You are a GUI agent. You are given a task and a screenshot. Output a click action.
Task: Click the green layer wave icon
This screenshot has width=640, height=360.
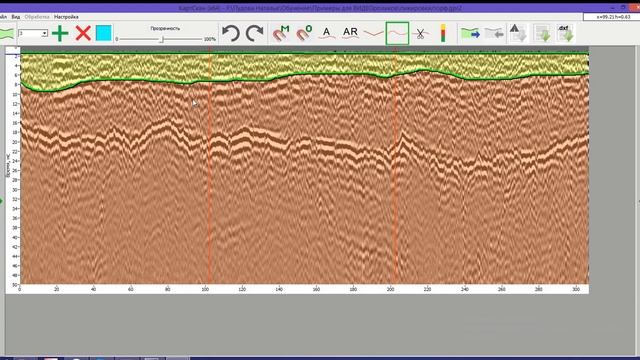coord(7,33)
